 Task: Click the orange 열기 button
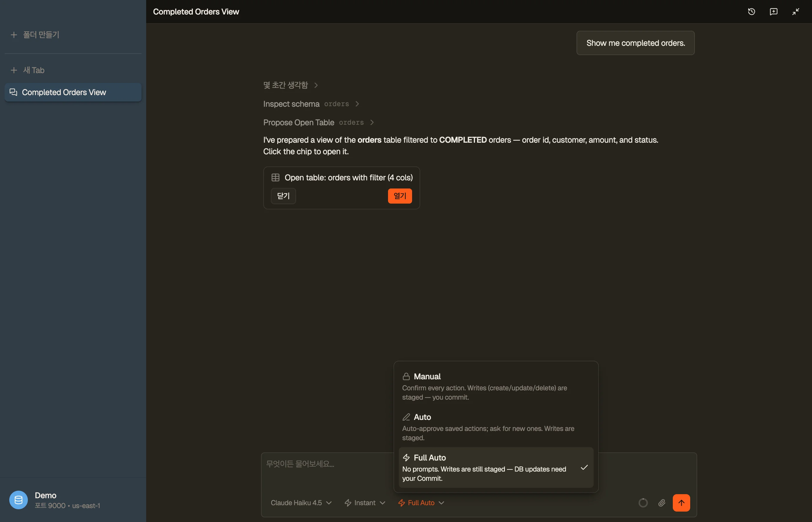(400, 196)
